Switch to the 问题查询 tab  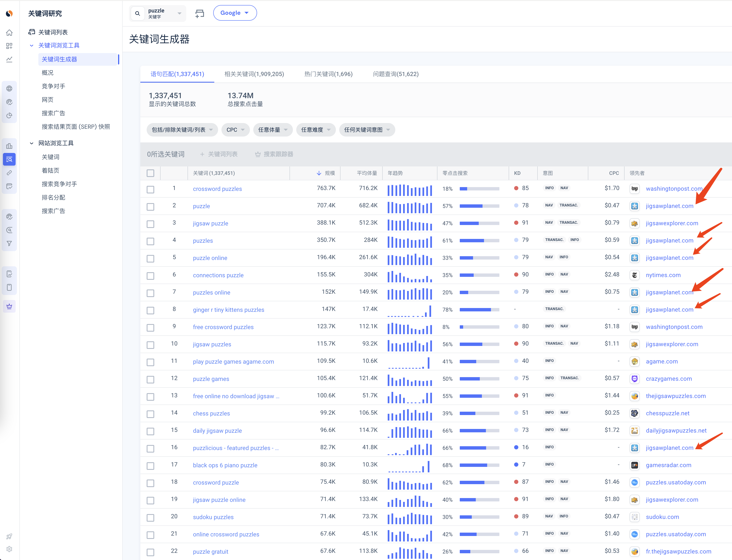point(396,74)
